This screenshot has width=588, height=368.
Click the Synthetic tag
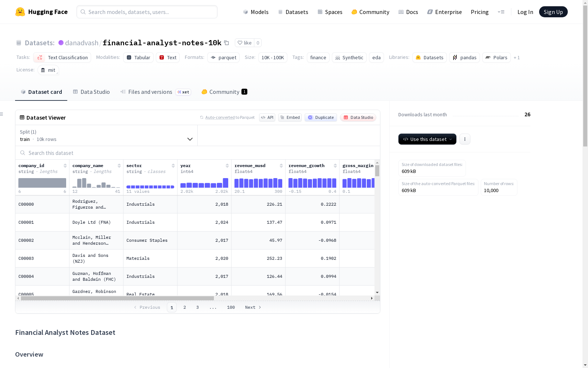click(x=349, y=57)
